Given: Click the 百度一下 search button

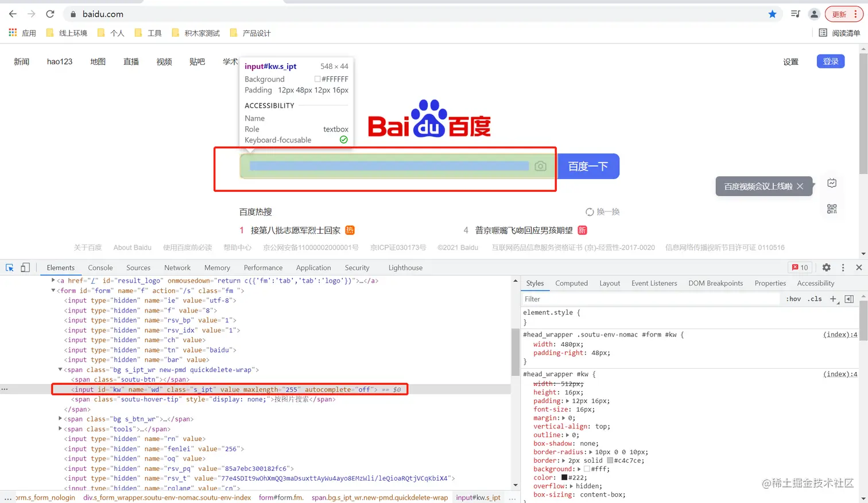Looking at the screenshot, I should pyautogui.click(x=588, y=166).
